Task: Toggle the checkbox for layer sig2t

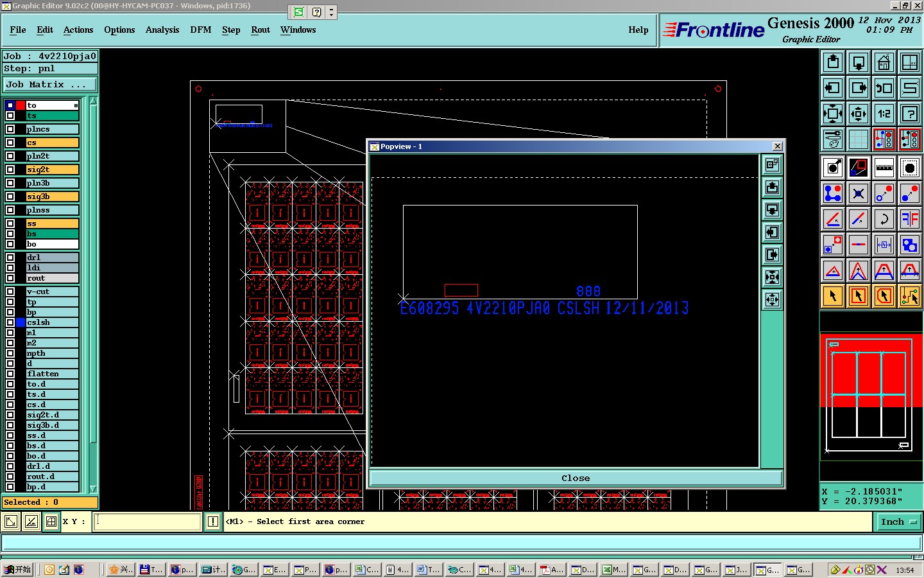Action: pyautogui.click(x=10, y=170)
